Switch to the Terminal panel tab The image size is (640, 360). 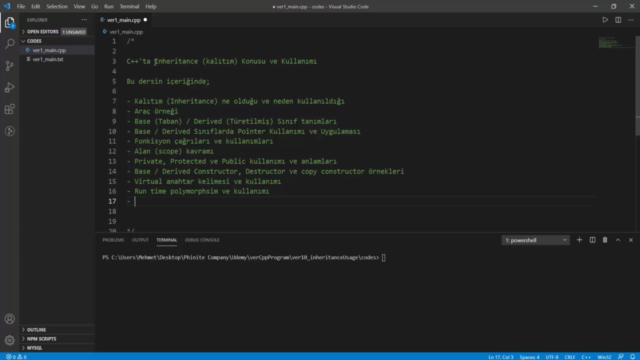pyautogui.click(x=167, y=240)
